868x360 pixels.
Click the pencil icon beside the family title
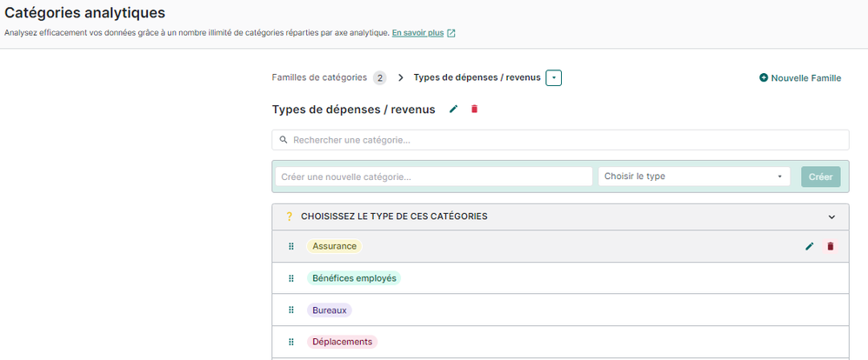click(x=452, y=110)
